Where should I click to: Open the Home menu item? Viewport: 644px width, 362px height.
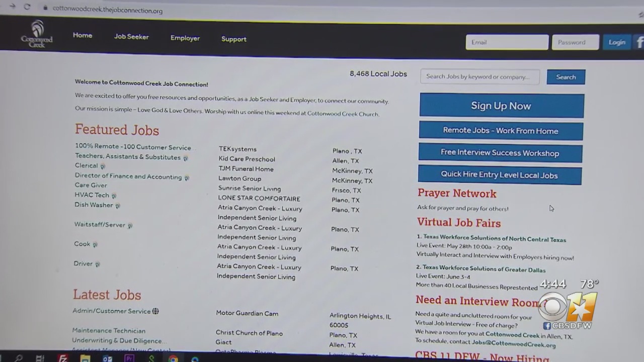[83, 36]
